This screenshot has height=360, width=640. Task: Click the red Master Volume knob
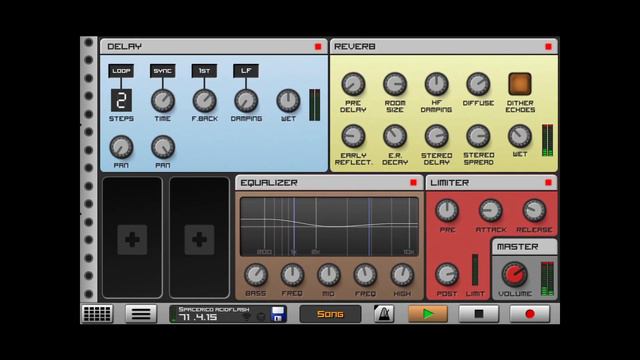click(514, 274)
